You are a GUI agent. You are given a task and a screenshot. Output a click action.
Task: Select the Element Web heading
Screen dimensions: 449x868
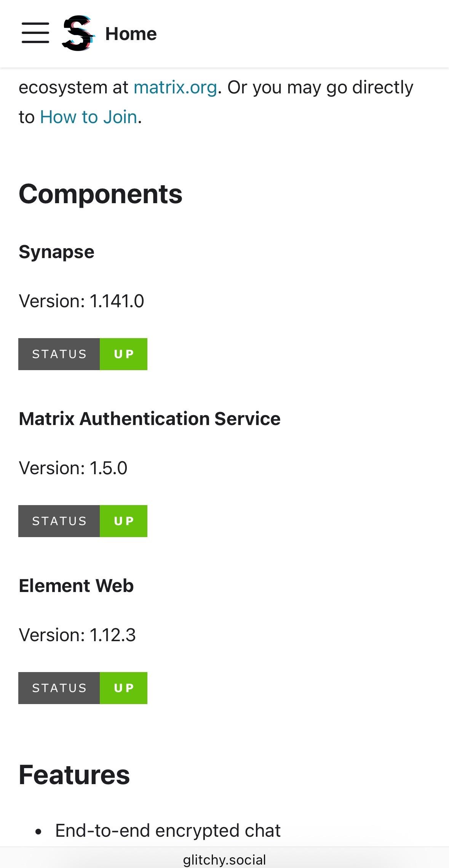coord(76,586)
